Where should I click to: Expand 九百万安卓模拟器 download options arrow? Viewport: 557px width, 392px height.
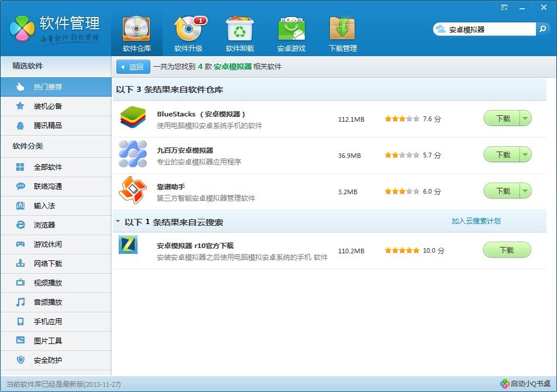(x=525, y=154)
